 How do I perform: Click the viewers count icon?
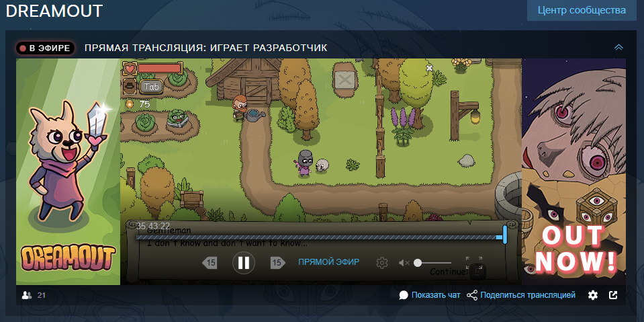(x=27, y=295)
